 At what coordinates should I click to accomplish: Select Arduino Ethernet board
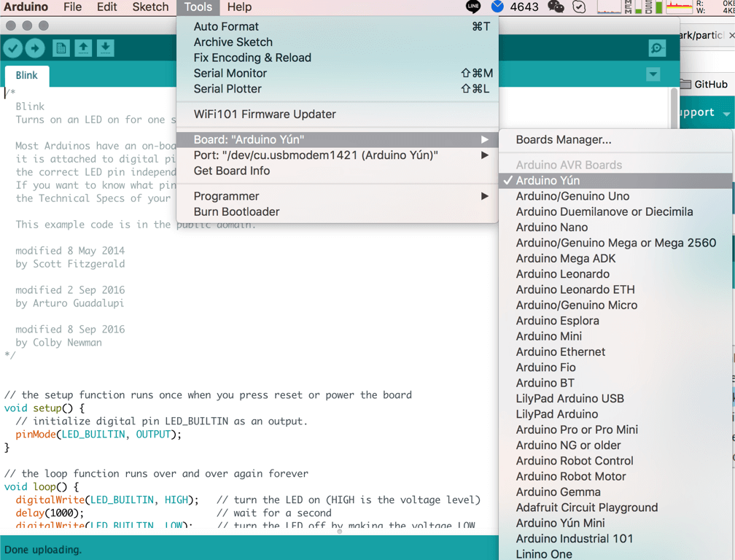[615, 351]
